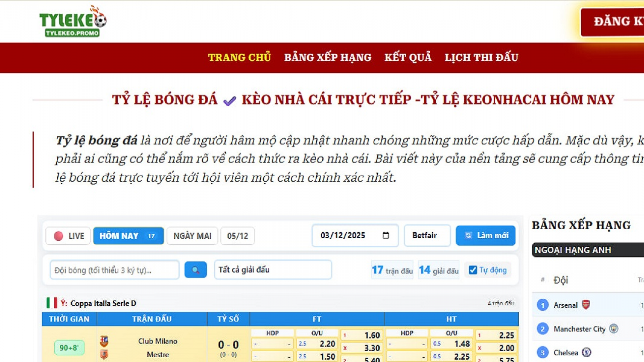This screenshot has height=362, width=644.
Task: Go to the LỊCH THI ĐẤU menu
Action: [481, 58]
